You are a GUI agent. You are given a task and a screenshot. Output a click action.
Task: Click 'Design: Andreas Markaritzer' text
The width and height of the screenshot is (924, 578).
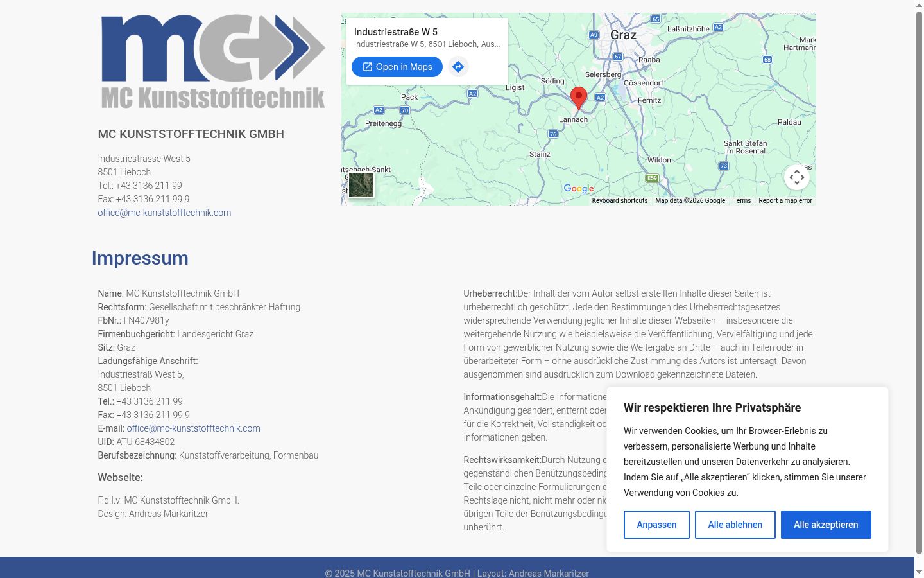(x=153, y=514)
